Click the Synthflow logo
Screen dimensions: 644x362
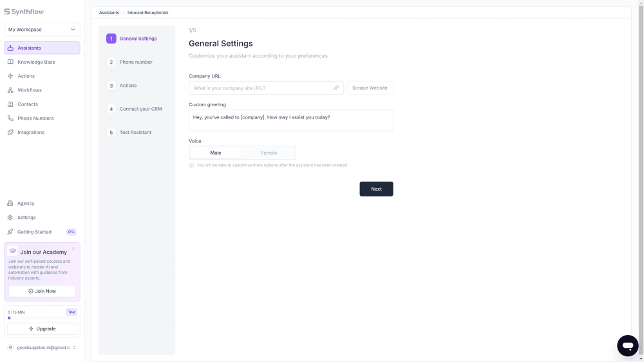pyautogui.click(x=24, y=12)
